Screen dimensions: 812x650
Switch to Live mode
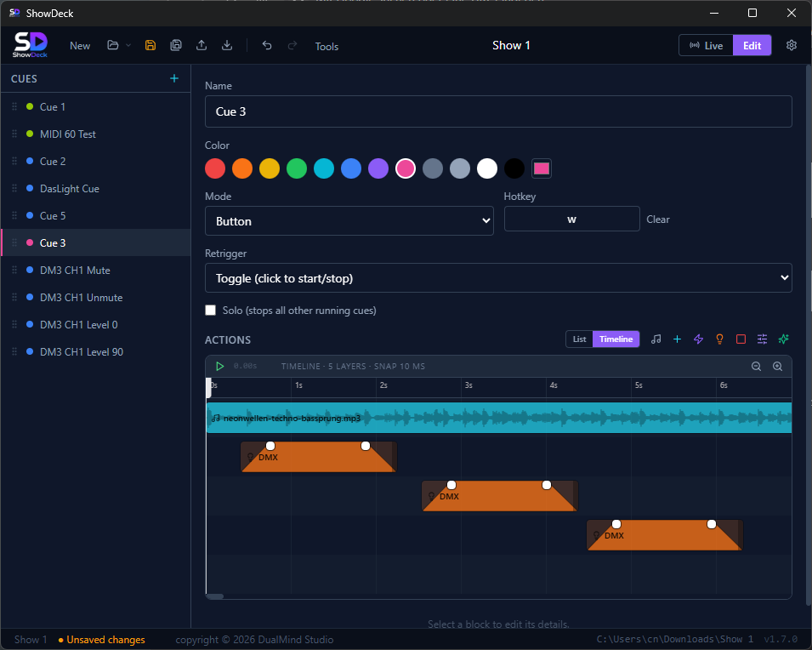706,46
